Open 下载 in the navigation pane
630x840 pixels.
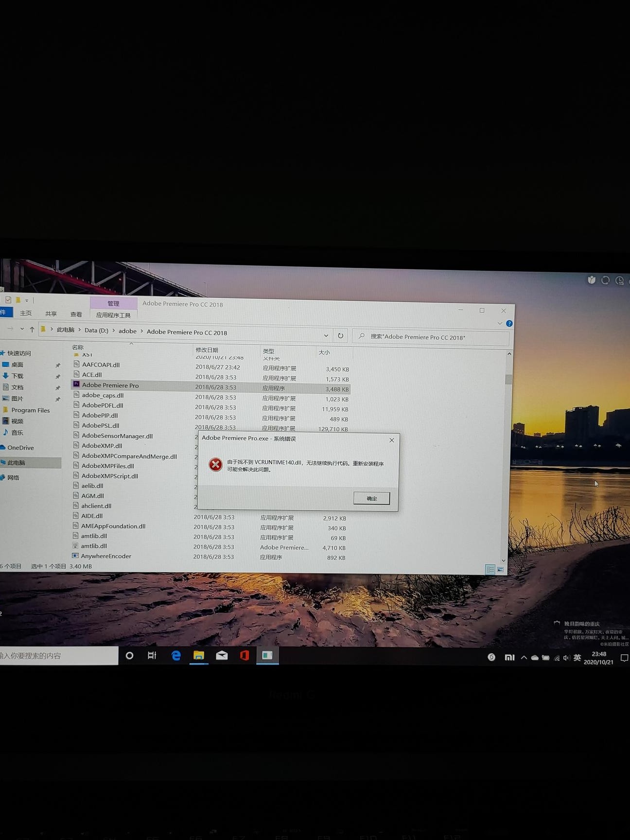[x=17, y=376]
